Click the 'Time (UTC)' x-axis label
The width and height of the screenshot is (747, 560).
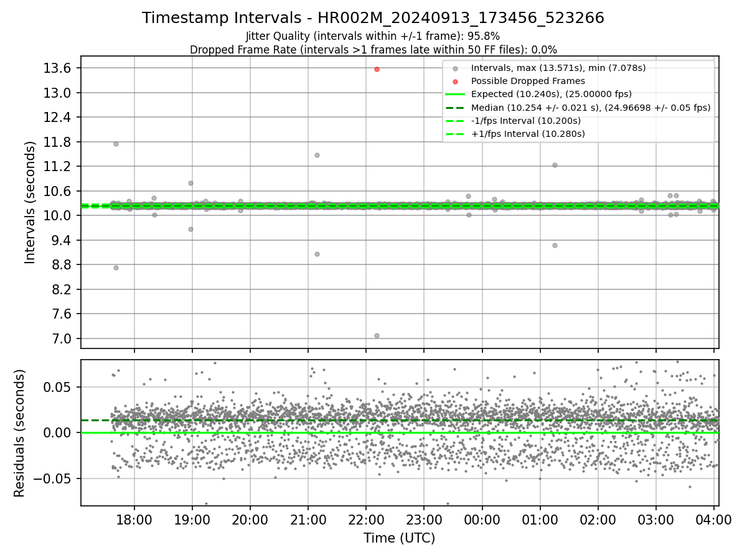click(x=400, y=538)
